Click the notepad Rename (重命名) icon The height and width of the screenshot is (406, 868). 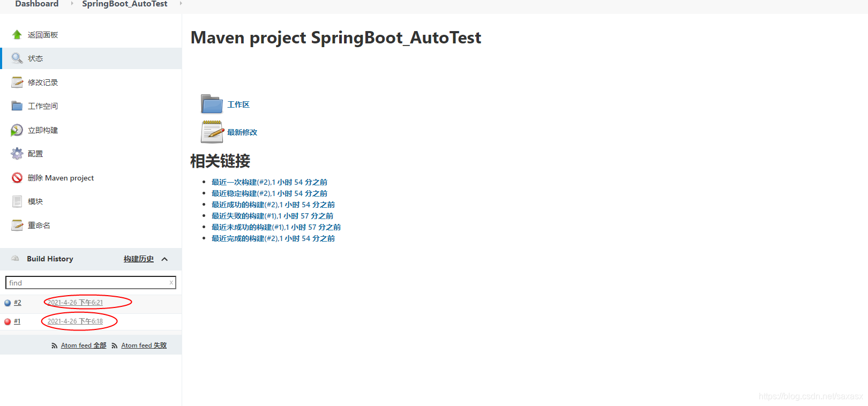click(17, 225)
